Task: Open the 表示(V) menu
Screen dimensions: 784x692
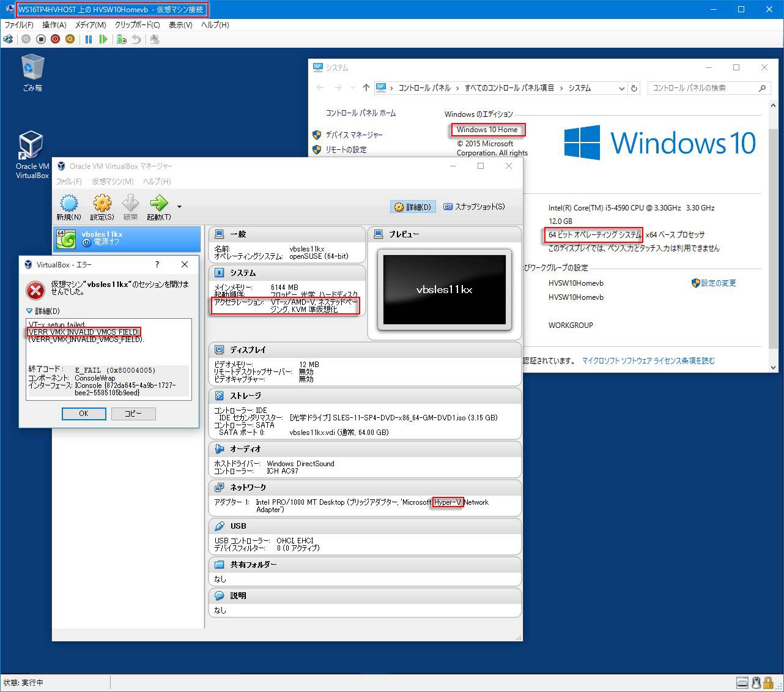Action: click(180, 25)
